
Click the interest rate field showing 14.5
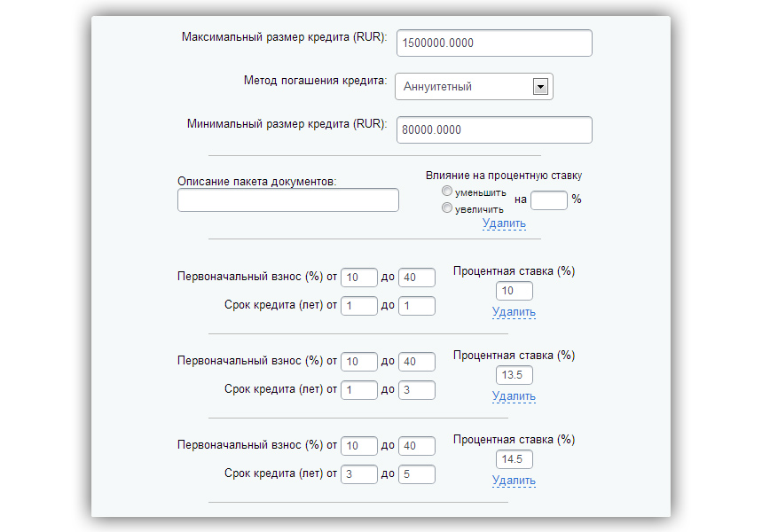click(515, 459)
